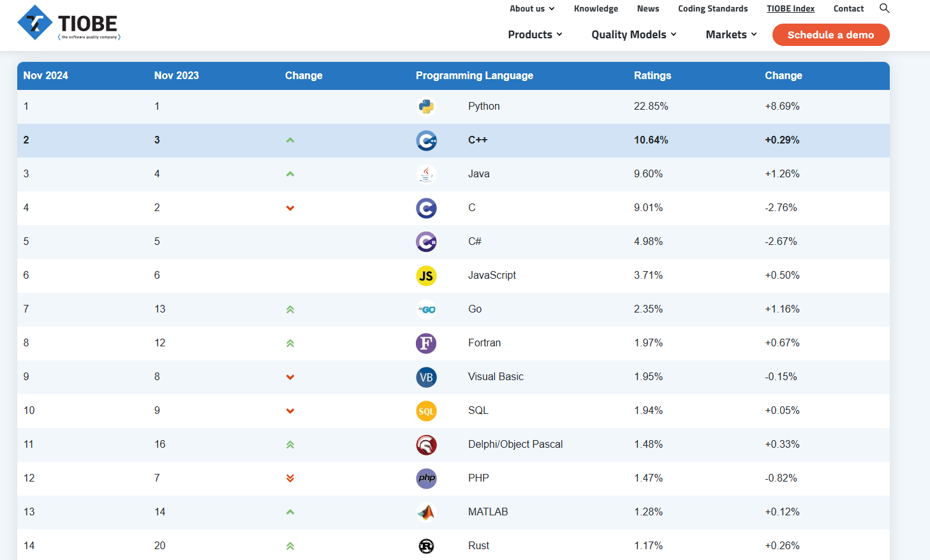Click the C# language logo
The height and width of the screenshot is (560, 930).
pos(426,242)
